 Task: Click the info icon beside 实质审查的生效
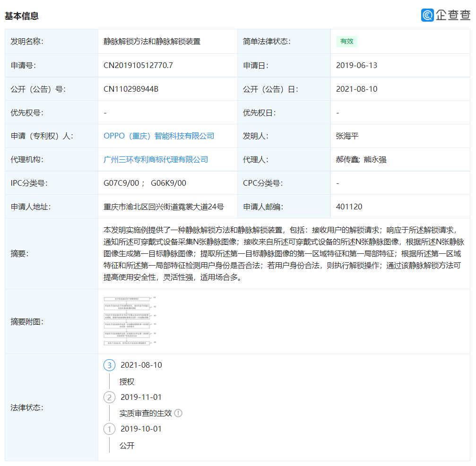pos(178,413)
